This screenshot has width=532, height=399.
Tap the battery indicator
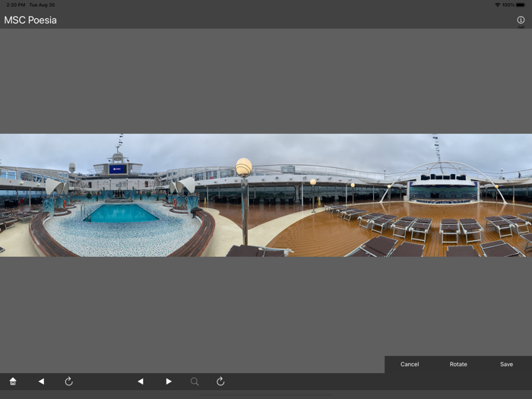pyautogui.click(x=521, y=5)
